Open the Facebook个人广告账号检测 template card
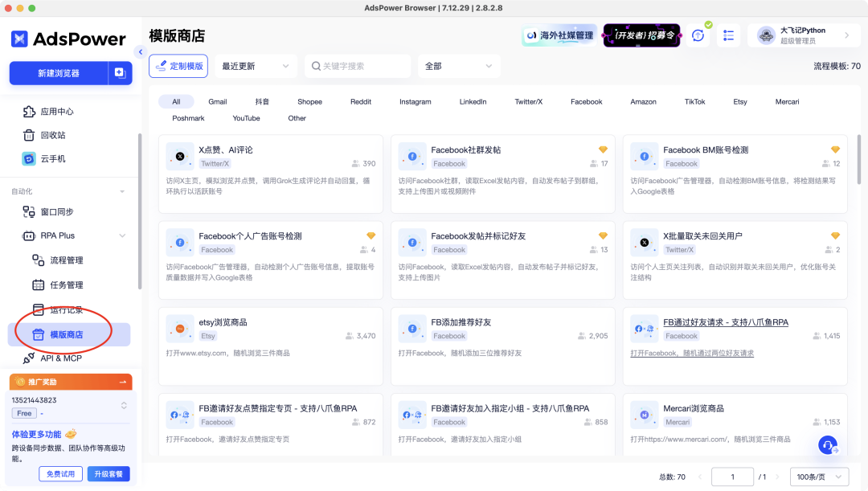Screen dimensions: 868x491 click(271, 260)
